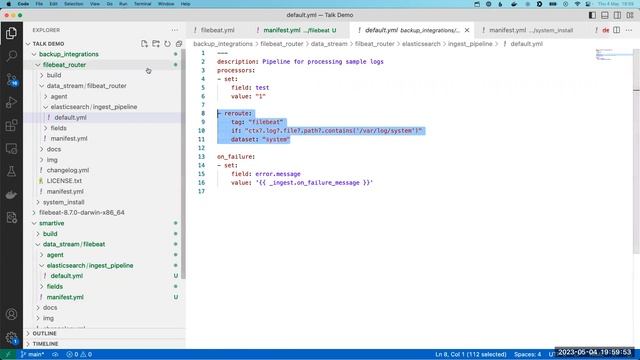
Task: Create a new file in Talk Demo
Action: (144, 44)
